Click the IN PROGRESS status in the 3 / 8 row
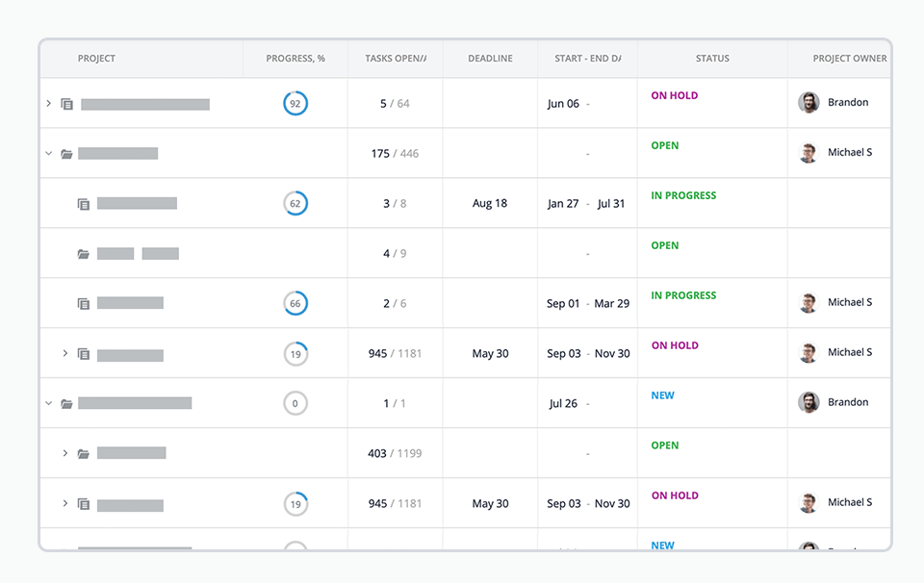Viewport: 924px width, 583px height. coord(683,195)
